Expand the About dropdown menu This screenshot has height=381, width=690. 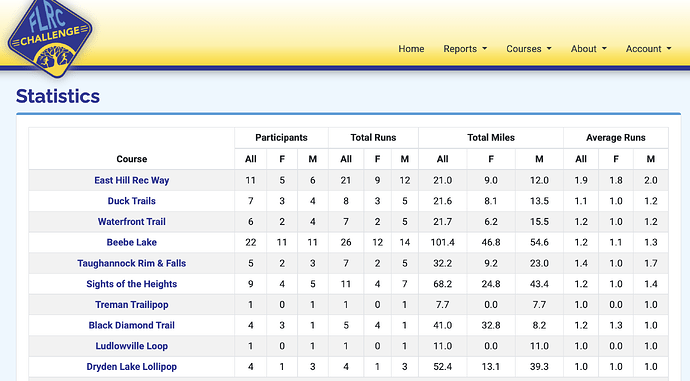tap(588, 49)
